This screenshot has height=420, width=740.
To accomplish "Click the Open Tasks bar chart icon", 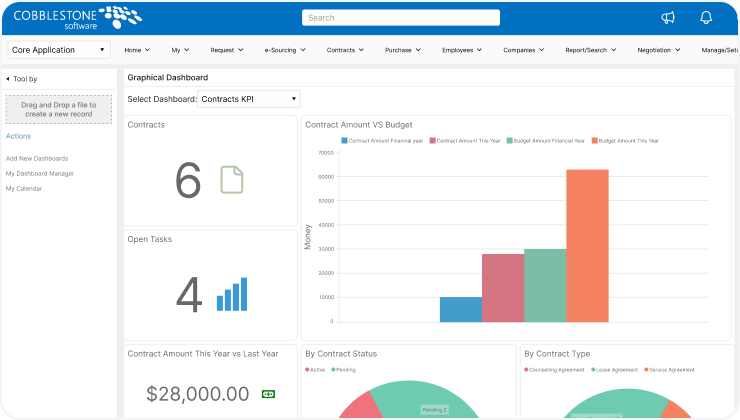I will point(231,294).
